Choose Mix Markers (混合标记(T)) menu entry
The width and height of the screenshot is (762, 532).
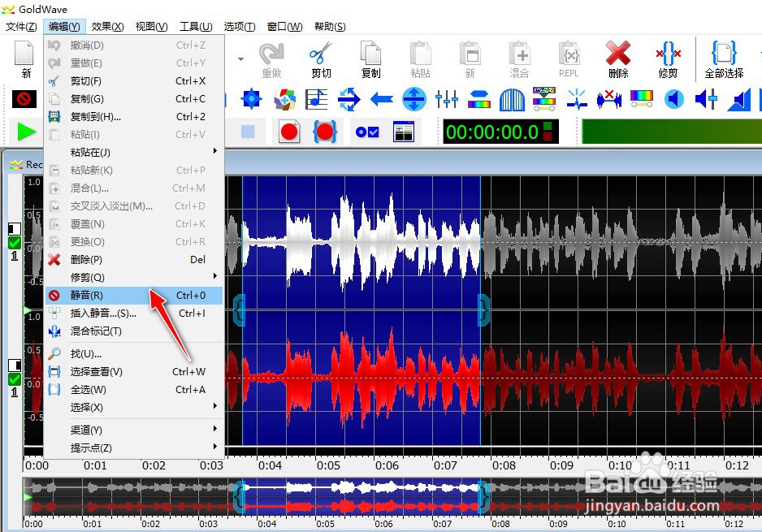tap(133, 331)
